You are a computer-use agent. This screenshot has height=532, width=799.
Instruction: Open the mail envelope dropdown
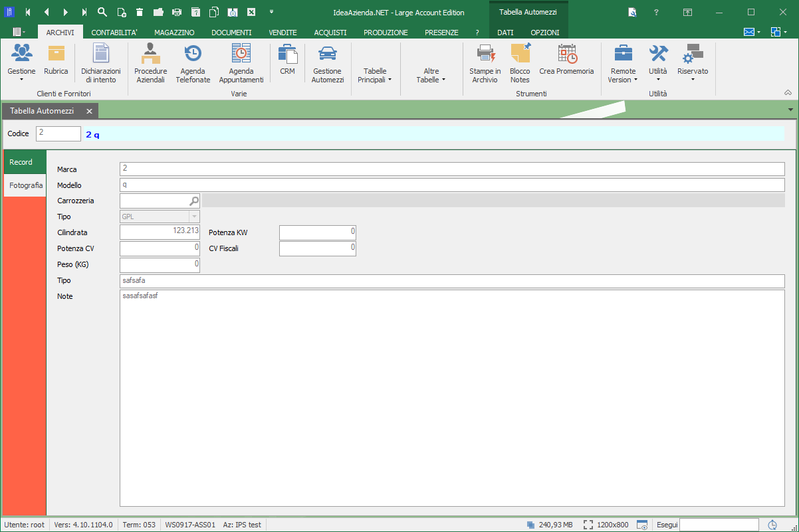coord(752,32)
